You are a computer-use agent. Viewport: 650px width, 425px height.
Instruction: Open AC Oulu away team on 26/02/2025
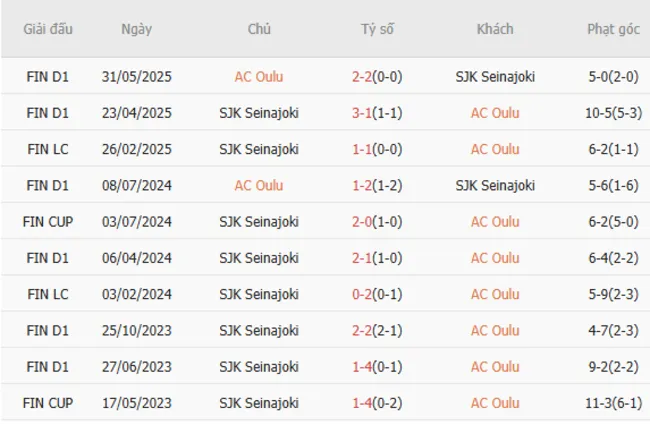tap(495, 149)
